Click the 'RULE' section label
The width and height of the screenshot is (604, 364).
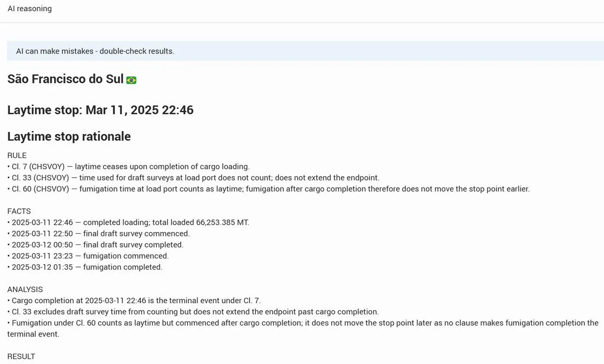coord(17,156)
